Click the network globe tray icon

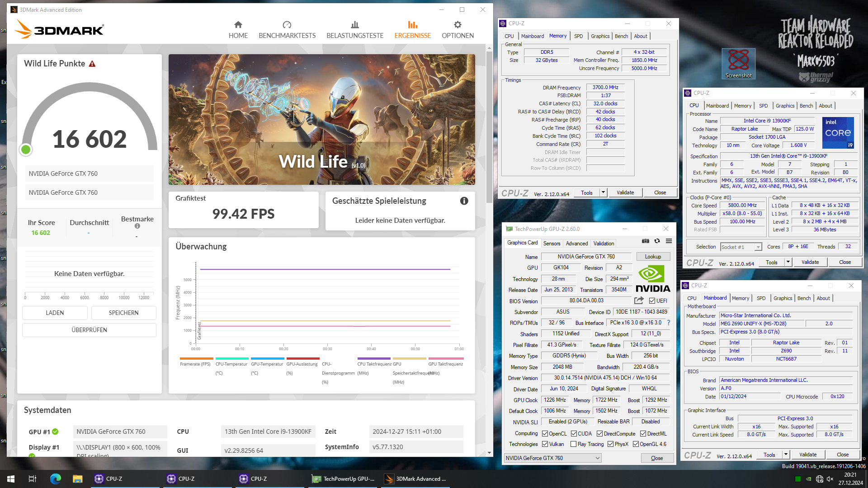(x=820, y=479)
